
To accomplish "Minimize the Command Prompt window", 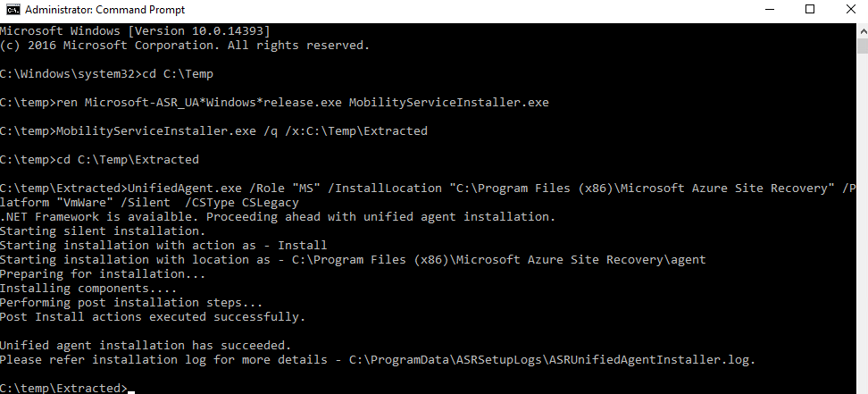I will [770, 10].
